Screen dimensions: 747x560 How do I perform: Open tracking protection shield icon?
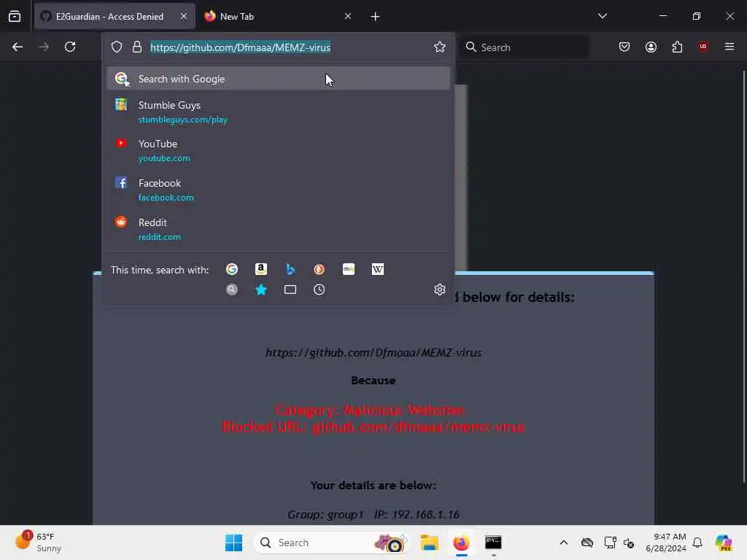click(x=117, y=47)
